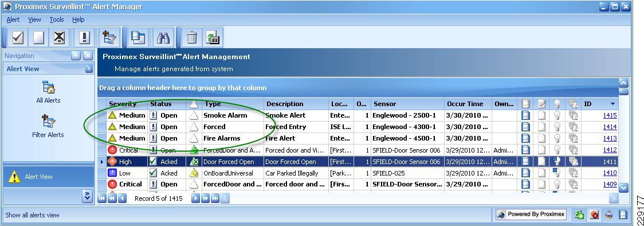644x226 pixels.
Task: Sort by Occur Time column header
Action: point(468,104)
